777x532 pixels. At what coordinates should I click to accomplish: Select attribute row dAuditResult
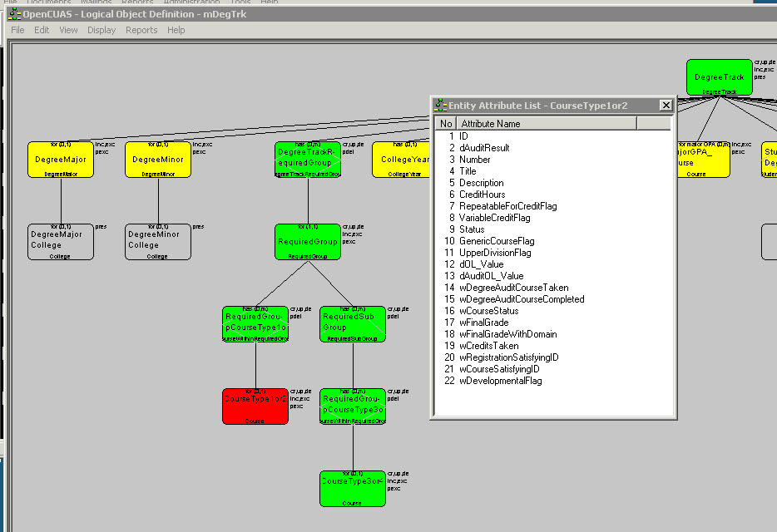coord(553,148)
